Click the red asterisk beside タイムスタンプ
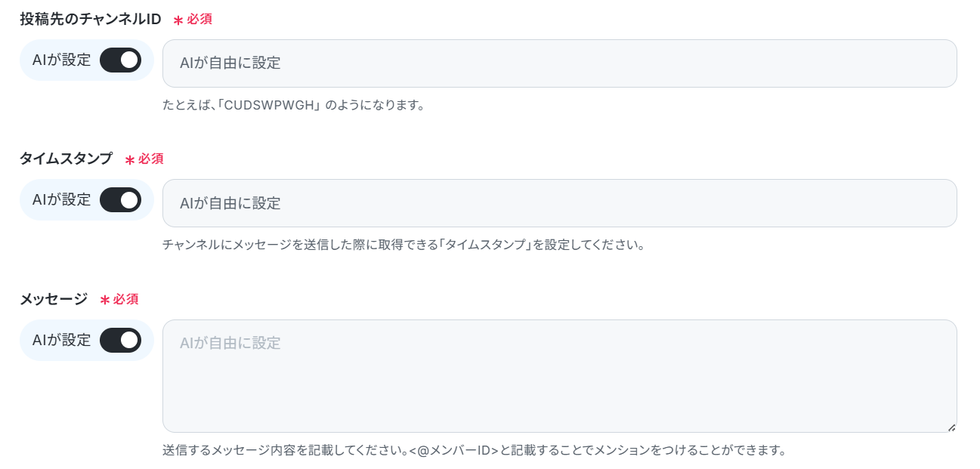Image resolution: width=980 pixels, height=469 pixels. 130,160
